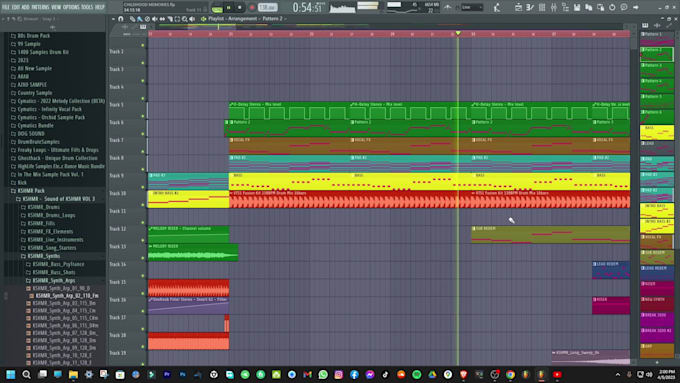The width and height of the screenshot is (680, 383).
Task: Open the OPTIONS menu
Action: (72, 7)
